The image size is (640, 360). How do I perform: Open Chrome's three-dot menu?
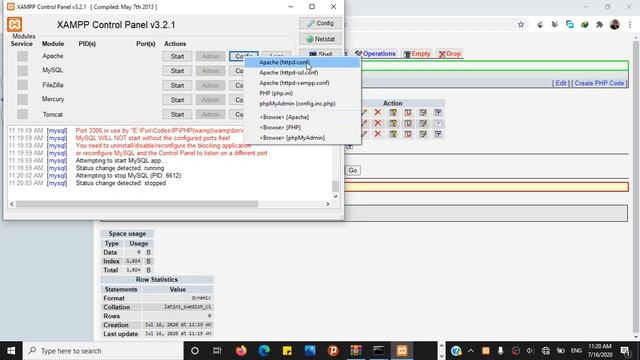click(630, 24)
